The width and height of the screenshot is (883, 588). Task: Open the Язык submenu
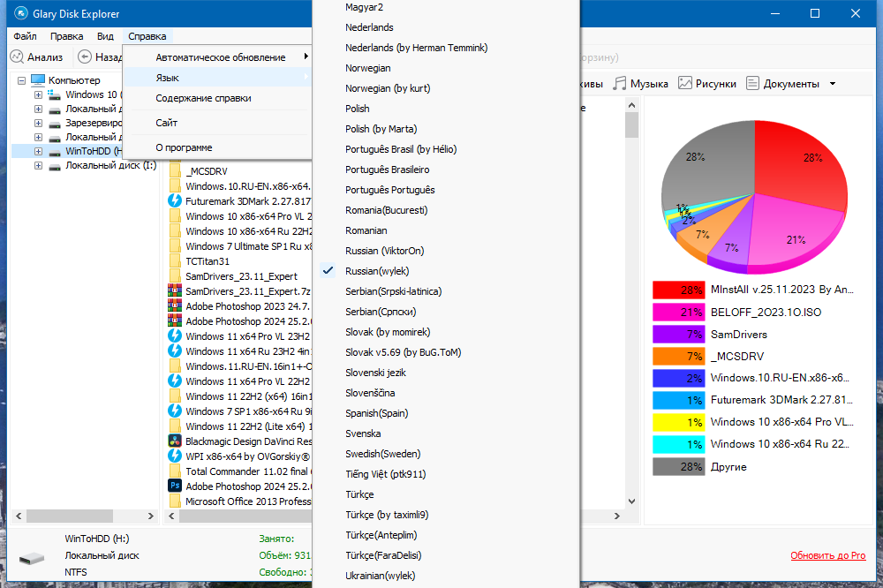coord(217,77)
